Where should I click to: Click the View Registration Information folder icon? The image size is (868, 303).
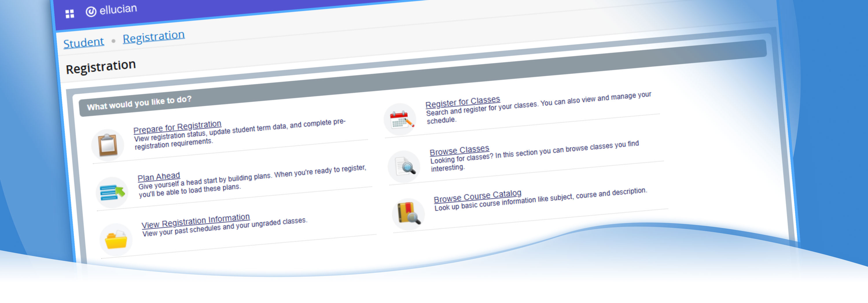(x=116, y=239)
